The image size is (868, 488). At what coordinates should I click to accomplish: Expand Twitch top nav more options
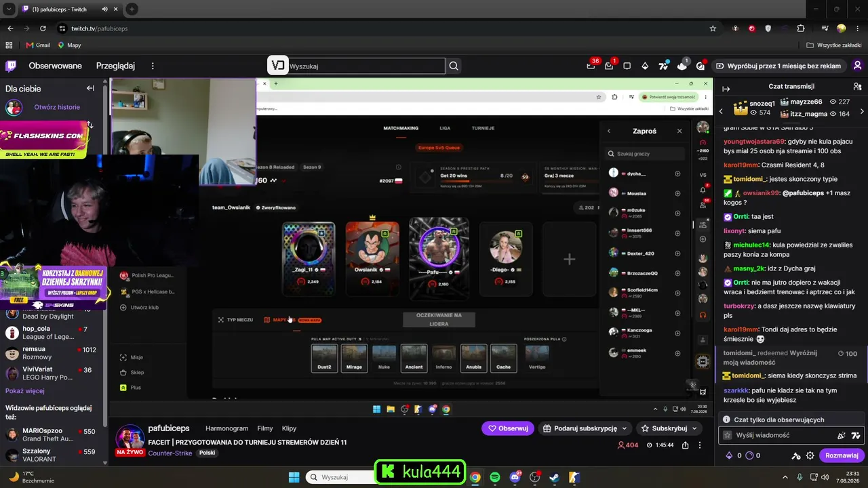[x=153, y=66]
